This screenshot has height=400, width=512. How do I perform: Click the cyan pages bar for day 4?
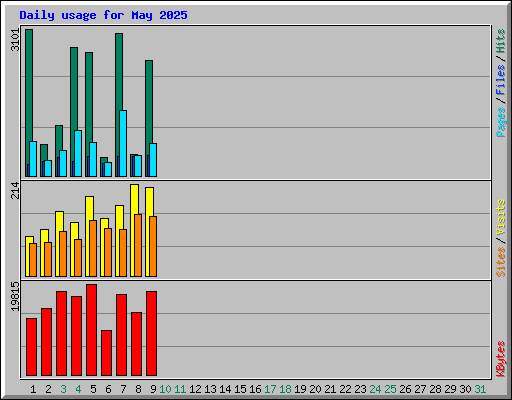tap(78, 153)
